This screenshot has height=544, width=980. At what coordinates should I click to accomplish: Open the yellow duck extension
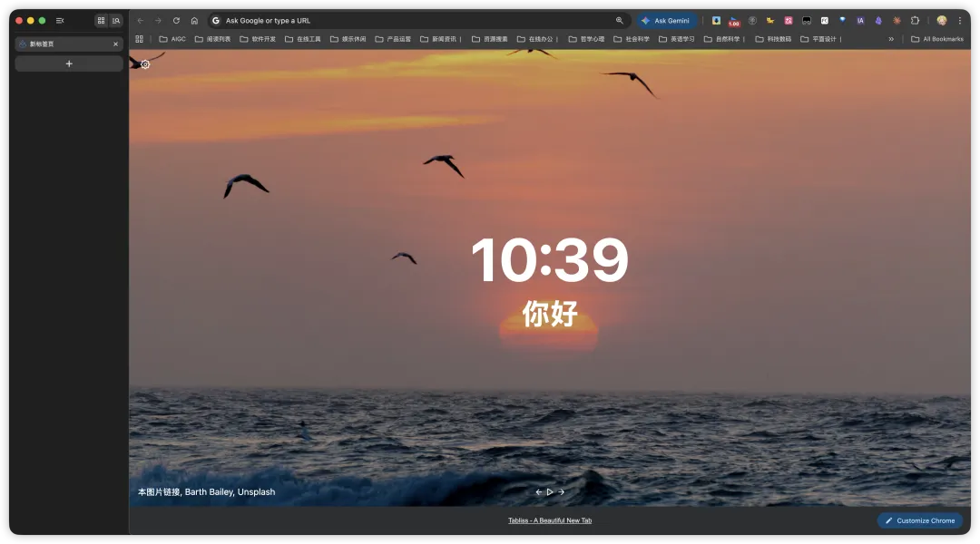[x=770, y=21]
